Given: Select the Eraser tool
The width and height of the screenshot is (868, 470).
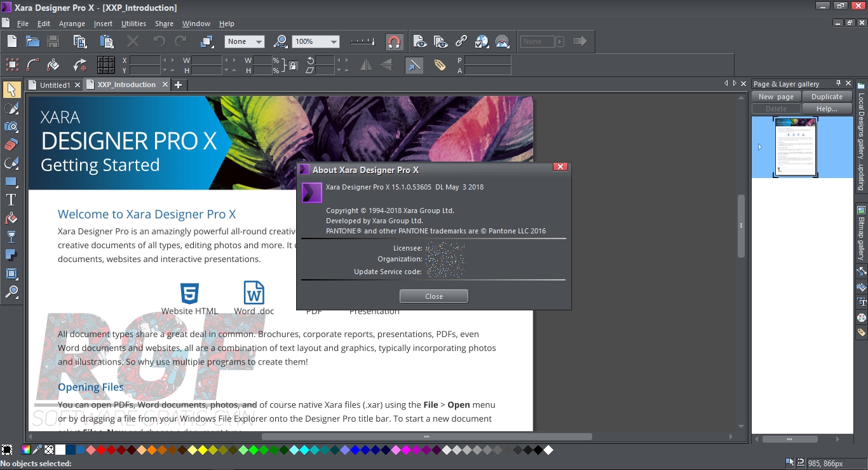Looking at the screenshot, I should pyautogui.click(x=11, y=144).
